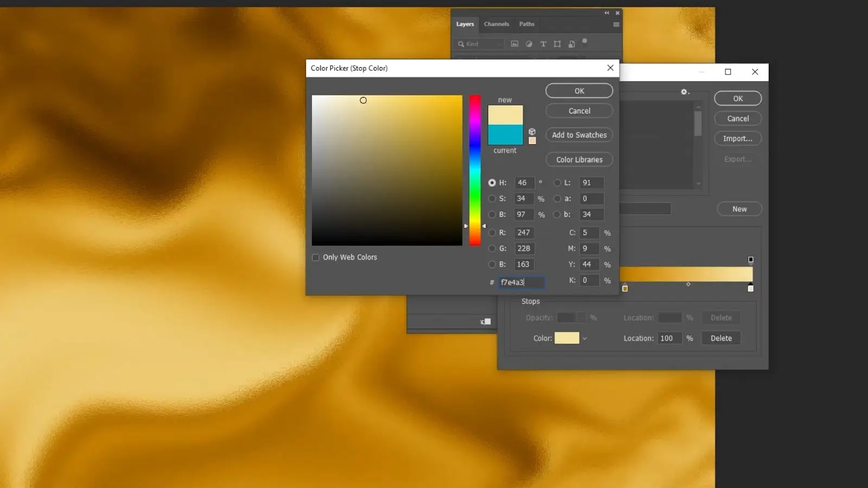Enable Only Web Colors checkbox
Image resolution: width=868 pixels, height=488 pixels.
click(x=316, y=258)
